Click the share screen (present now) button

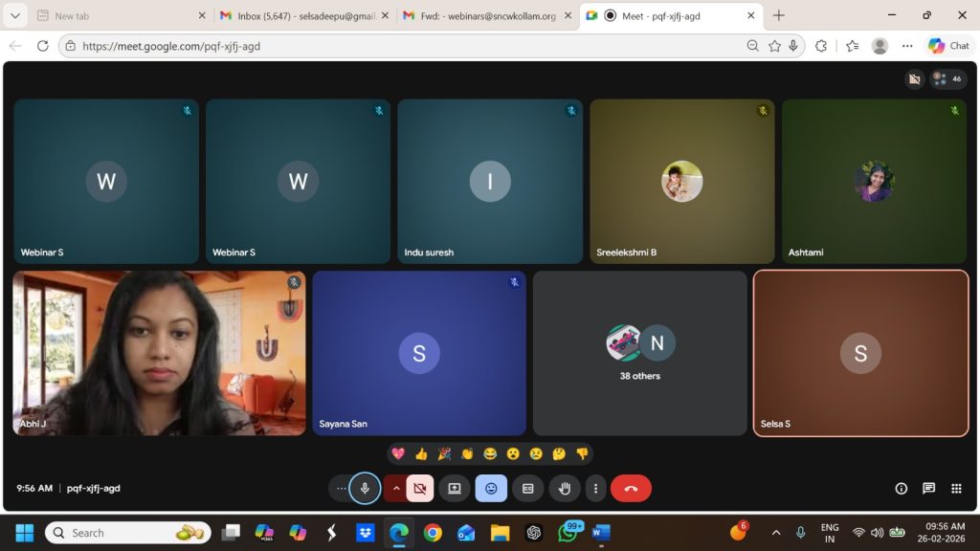tap(455, 488)
